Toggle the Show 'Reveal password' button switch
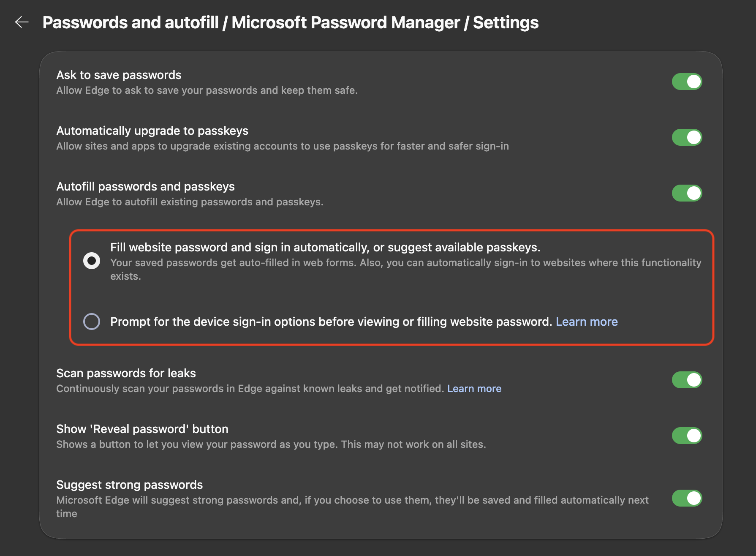756x556 pixels. pos(687,436)
